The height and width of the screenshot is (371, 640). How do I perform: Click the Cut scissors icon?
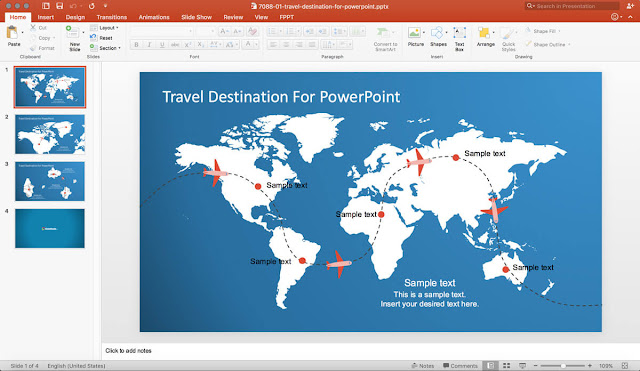coord(33,27)
